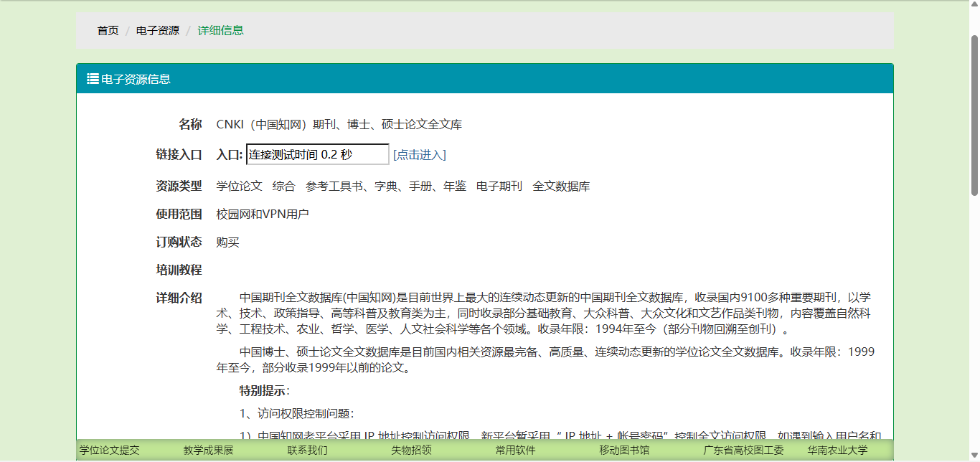Viewport: 980px width, 462px height.
Task: Click the list icon beside 电子资源信息
Action: click(x=93, y=79)
